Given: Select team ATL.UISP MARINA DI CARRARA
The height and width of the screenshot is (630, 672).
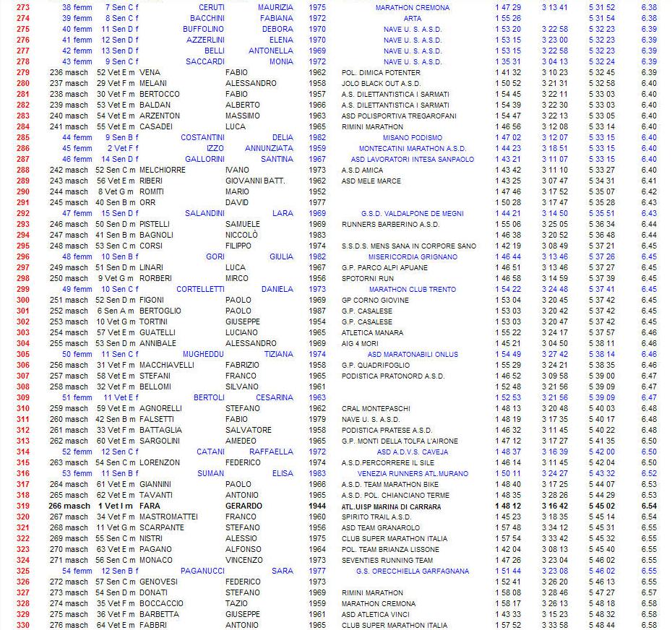Looking at the screenshot, I should pos(392,506).
